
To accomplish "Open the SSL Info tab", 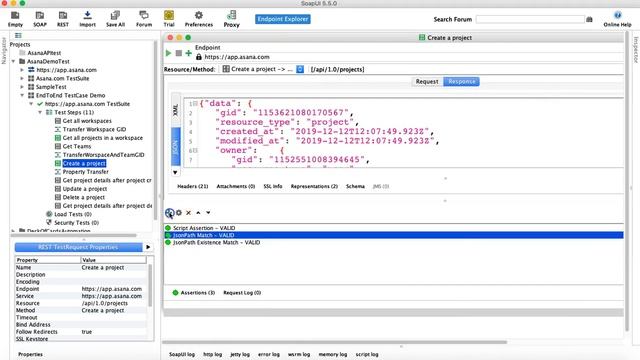I will coord(273,186).
